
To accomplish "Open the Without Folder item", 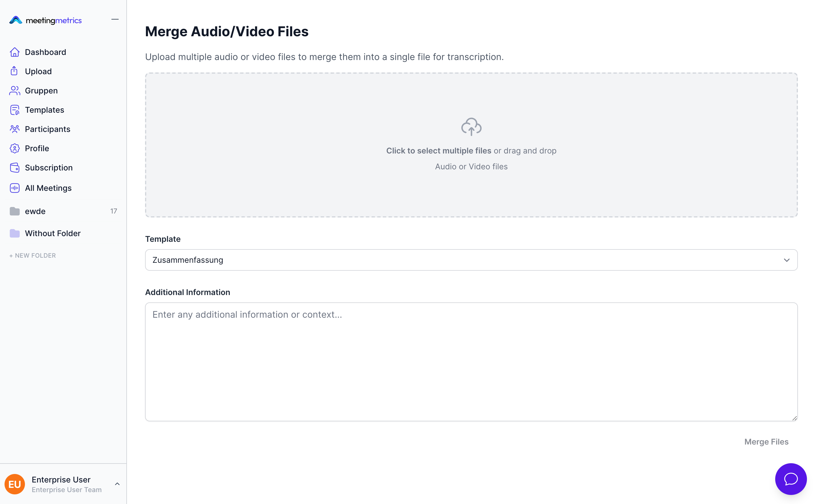I will (x=53, y=233).
